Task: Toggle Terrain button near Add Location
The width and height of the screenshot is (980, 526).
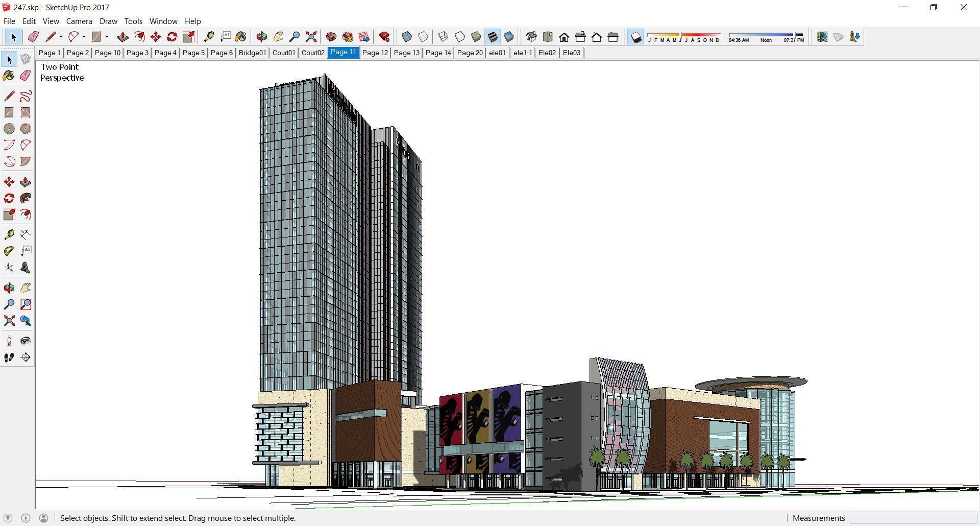Action: tap(839, 37)
